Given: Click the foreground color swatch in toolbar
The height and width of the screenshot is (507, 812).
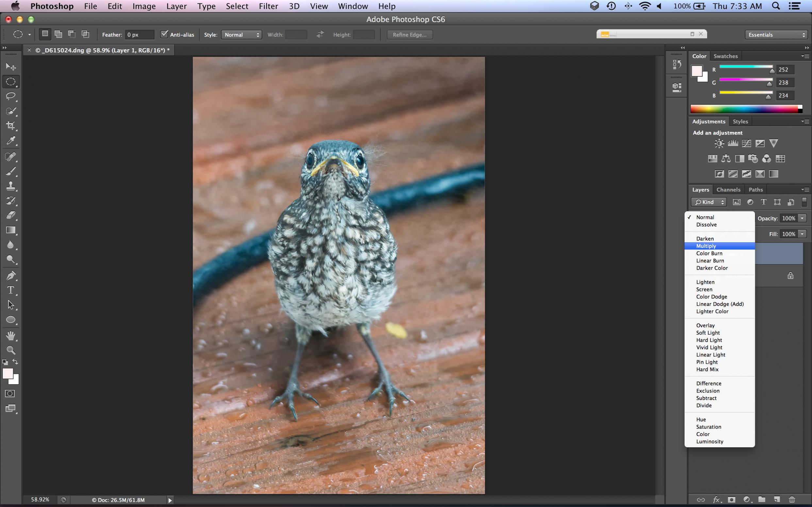Looking at the screenshot, I should [8, 373].
